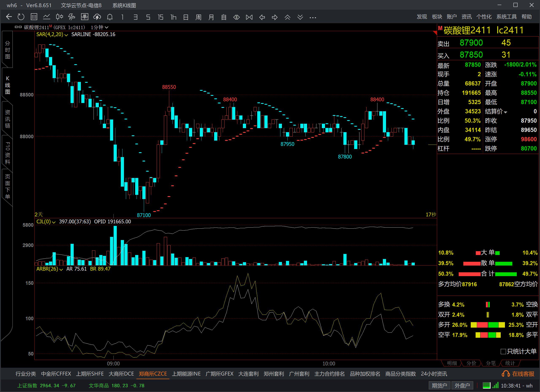Click the double down chevron icon
The height and width of the screenshot is (392, 540).
click(x=300, y=17)
